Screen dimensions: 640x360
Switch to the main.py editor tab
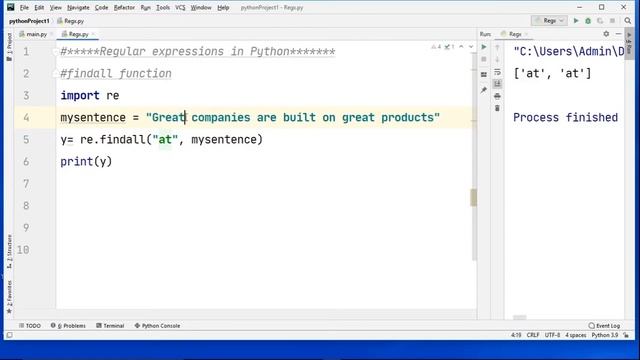36,34
